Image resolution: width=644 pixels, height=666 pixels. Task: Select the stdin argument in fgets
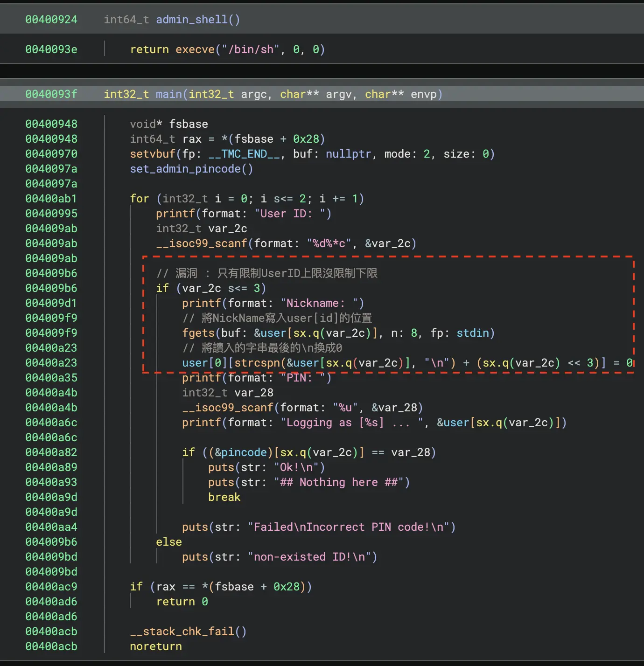[x=473, y=333]
